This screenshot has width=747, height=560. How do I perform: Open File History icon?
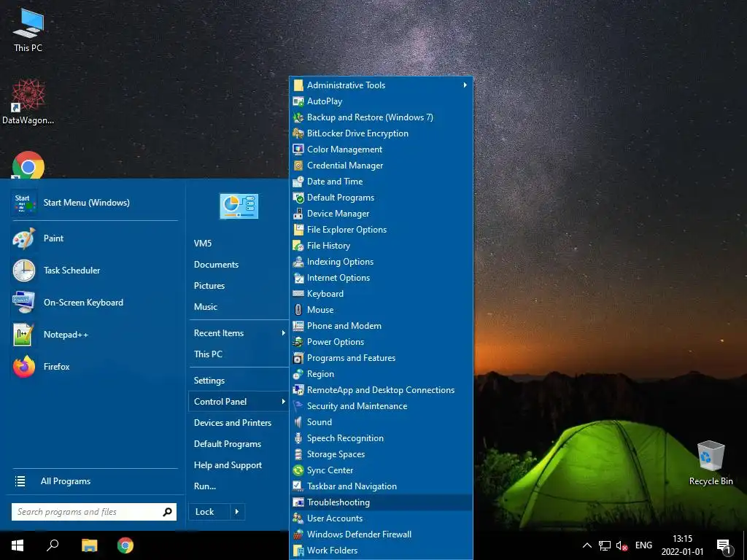pos(298,246)
